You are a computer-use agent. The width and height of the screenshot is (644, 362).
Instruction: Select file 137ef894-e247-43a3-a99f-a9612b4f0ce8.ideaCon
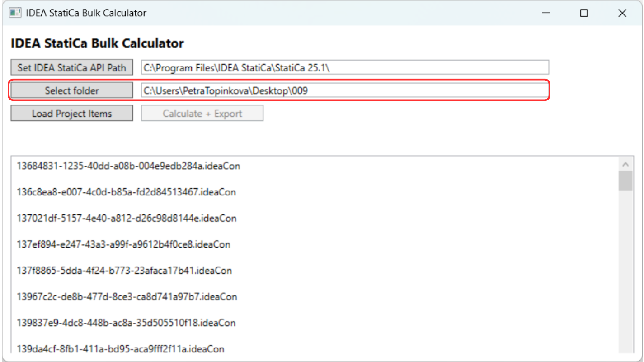[x=123, y=245]
